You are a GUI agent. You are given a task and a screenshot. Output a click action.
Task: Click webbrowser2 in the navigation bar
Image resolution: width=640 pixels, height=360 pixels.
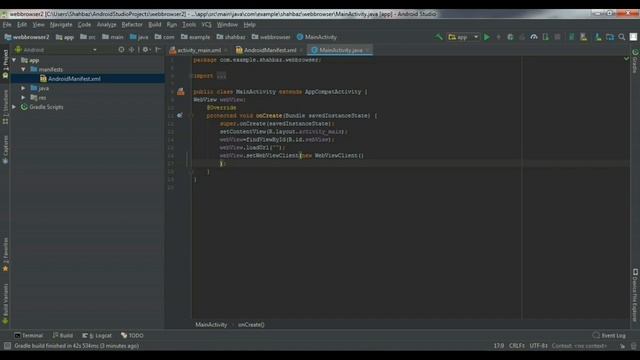coord(27,37)
